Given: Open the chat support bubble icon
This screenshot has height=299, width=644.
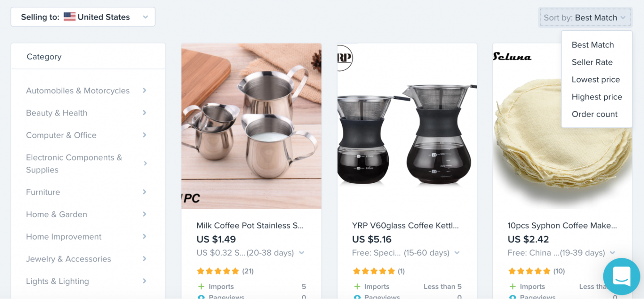Looking at the screenshot, I should 622,277.
